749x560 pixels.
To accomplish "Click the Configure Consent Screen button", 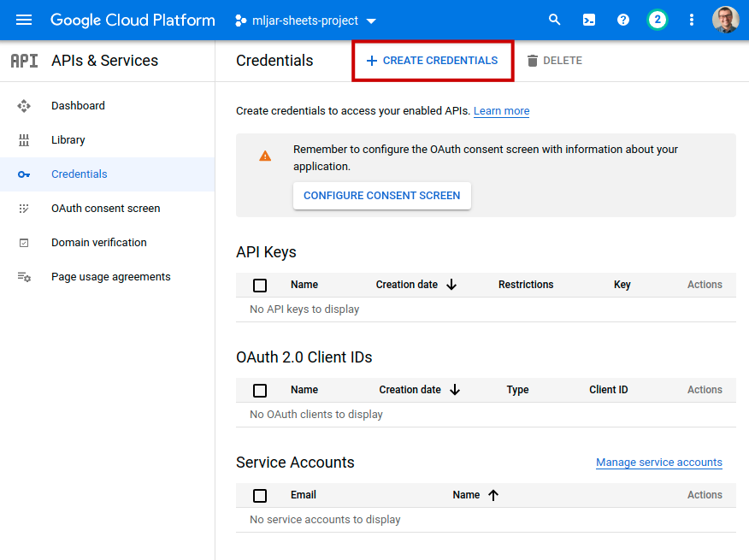I will pyautogui.click(x=381, y=196).
